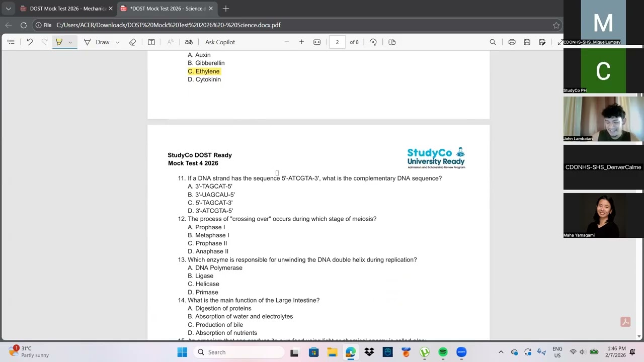This screenshot has height=362, width=644.
Task: Open ENG US language switcher
Action: click(557, 352)
